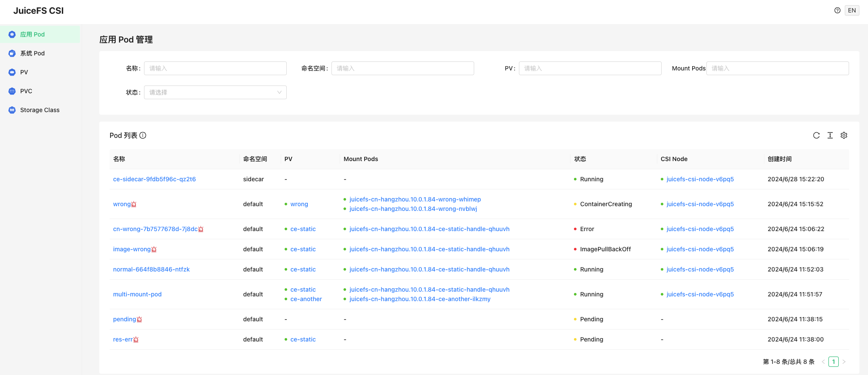This screenshot has width=868, height=375.
Task: Switch language with EN button
Action: 852,10
